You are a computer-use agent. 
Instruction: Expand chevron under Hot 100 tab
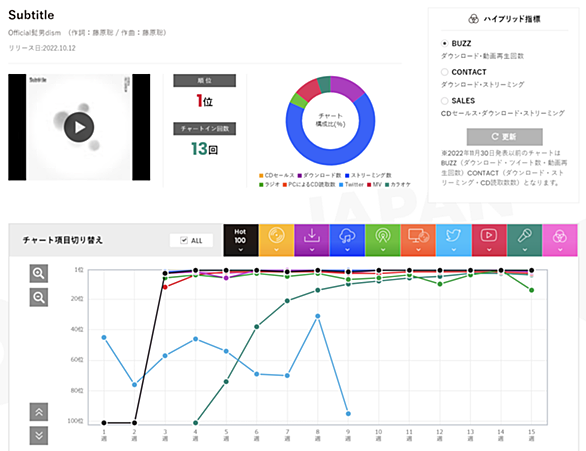click(x=241, y=250)
